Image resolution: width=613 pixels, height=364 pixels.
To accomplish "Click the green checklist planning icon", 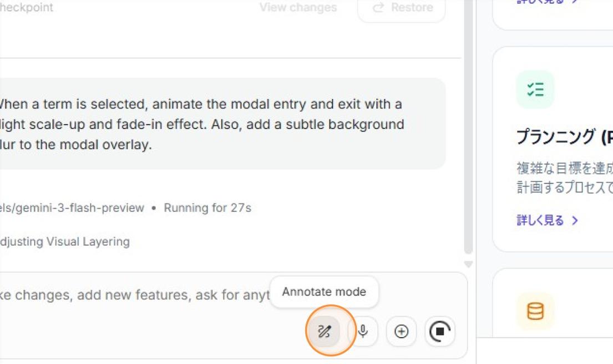I will point(535,89).
